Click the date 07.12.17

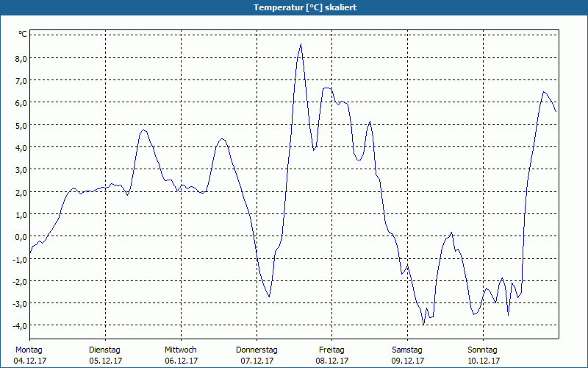pyautogui.click(x=257, y=361)
